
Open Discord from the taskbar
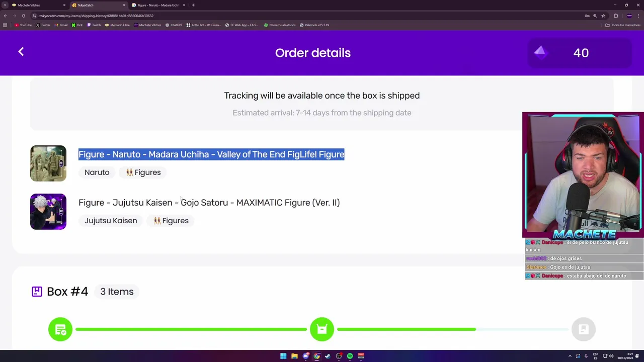point(305,356)
